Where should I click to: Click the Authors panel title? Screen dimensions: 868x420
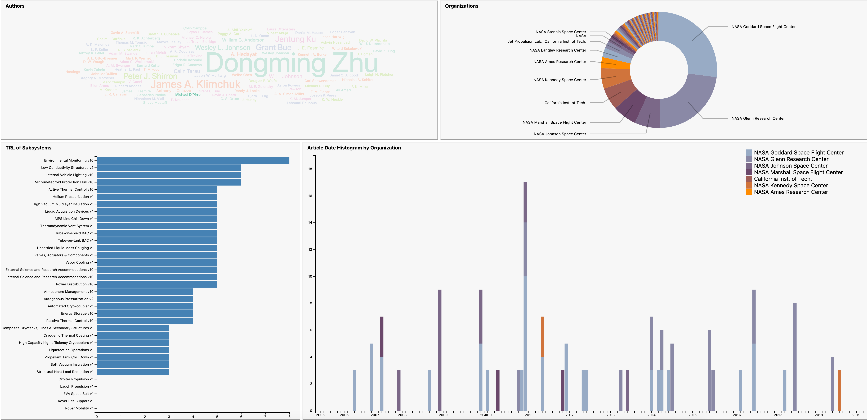tap(15, 6)
